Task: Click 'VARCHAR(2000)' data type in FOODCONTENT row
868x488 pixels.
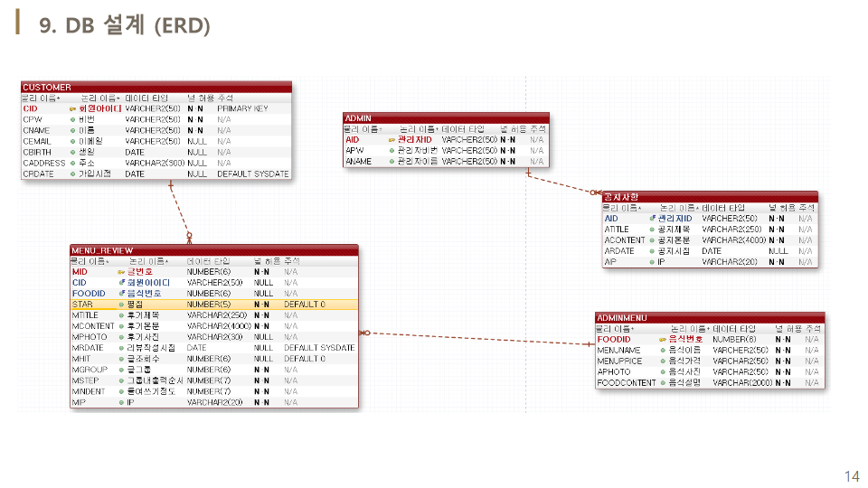Action: (x=742, y=383)
